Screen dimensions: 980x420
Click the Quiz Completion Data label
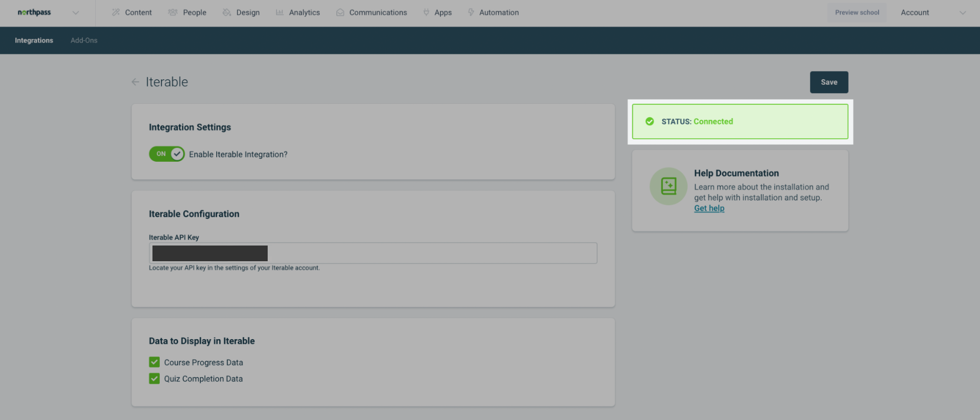click(x=203, y=379)
